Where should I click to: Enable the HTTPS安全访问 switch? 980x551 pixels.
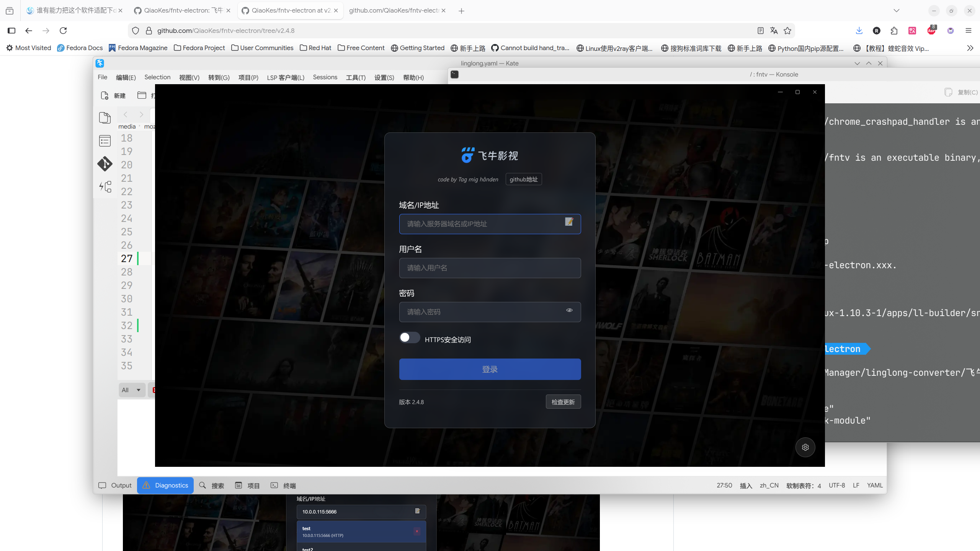coord(410,337)
